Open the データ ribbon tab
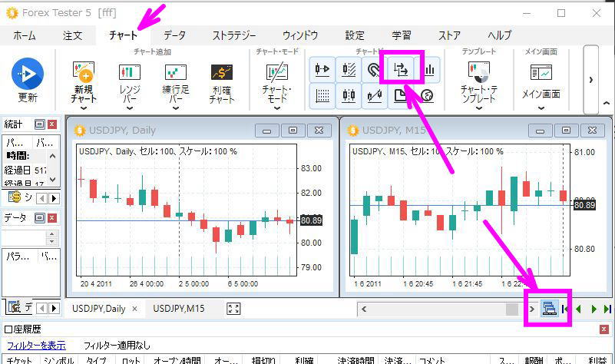This screenshot has height=364, width=615. [174, 35]
